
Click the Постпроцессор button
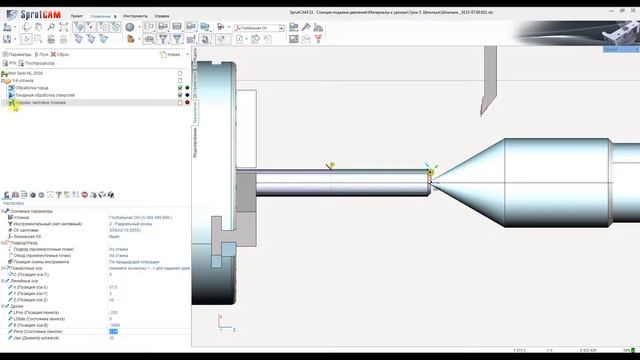click(36, 63)
